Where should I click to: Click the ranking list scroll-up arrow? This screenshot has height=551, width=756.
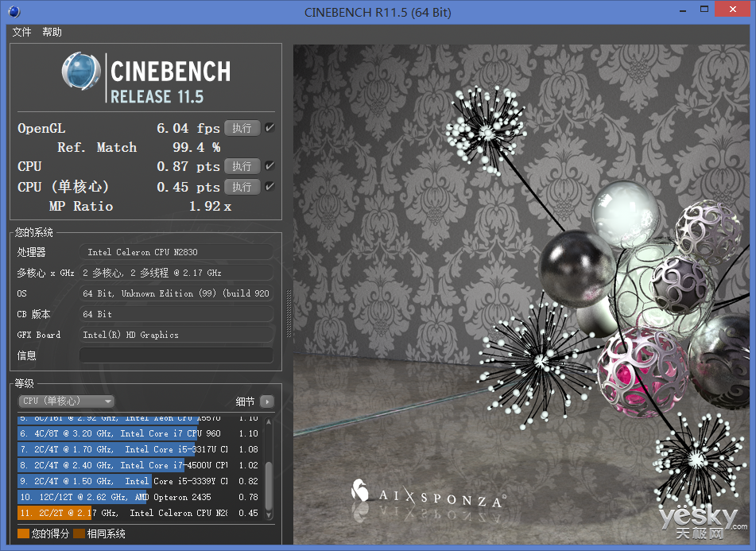coord(269,421)
